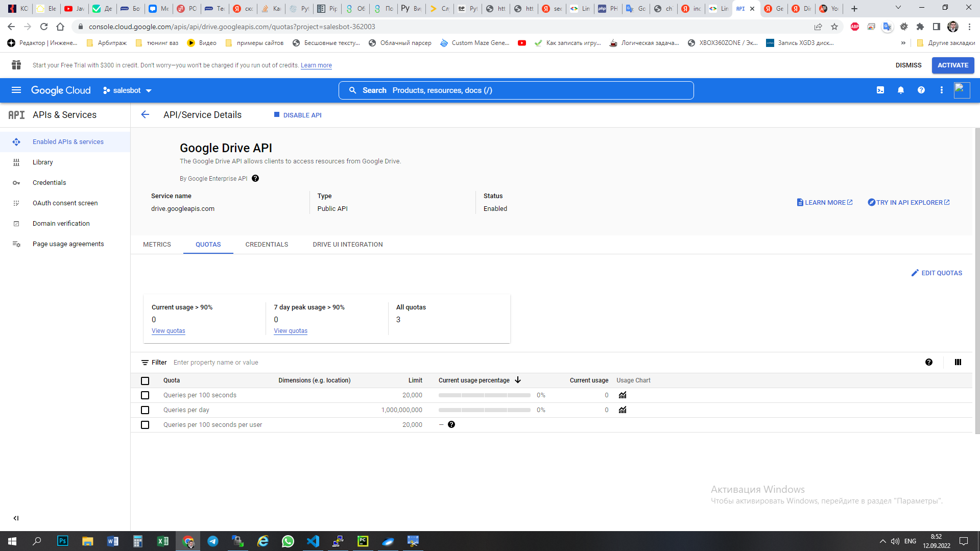Screen dimensions: 980x551
Task: Open the notifications bell
Action: click(x=900, y=90)
